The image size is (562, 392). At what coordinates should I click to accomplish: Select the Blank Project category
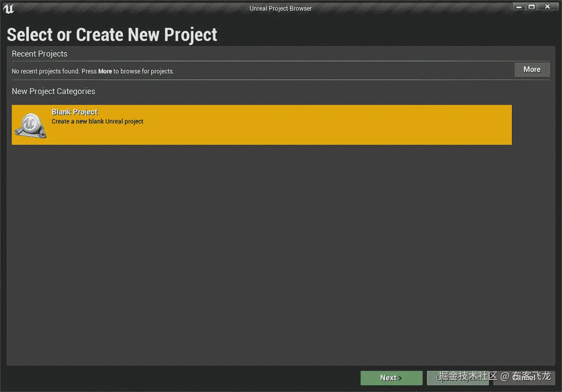click(261, 125)
